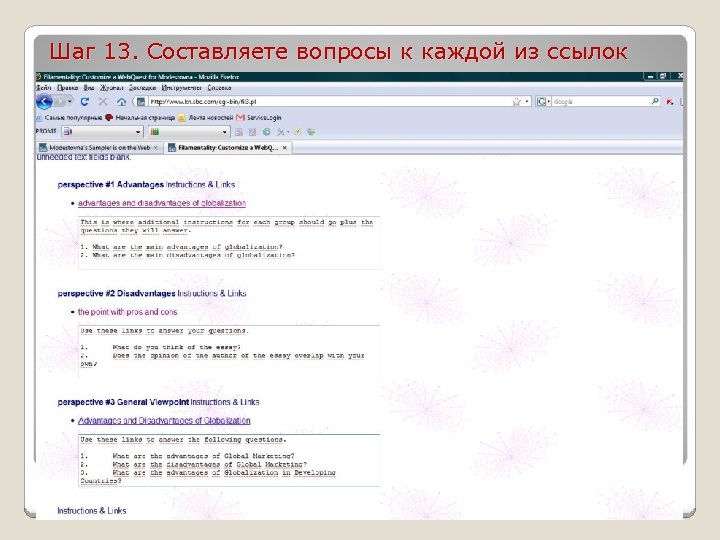
Task: Click the first PROMT translate icon
Action: click(239, 132)
